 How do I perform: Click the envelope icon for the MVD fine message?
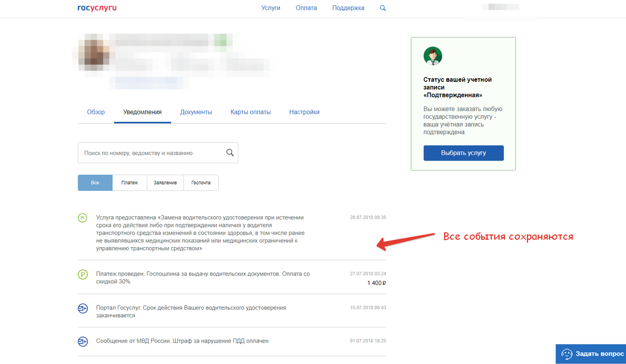pos(82,342)
